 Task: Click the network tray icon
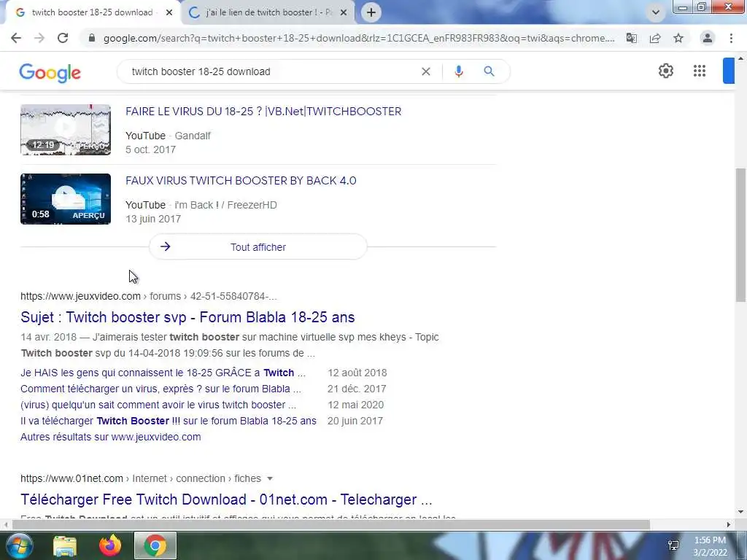[673, 545]
